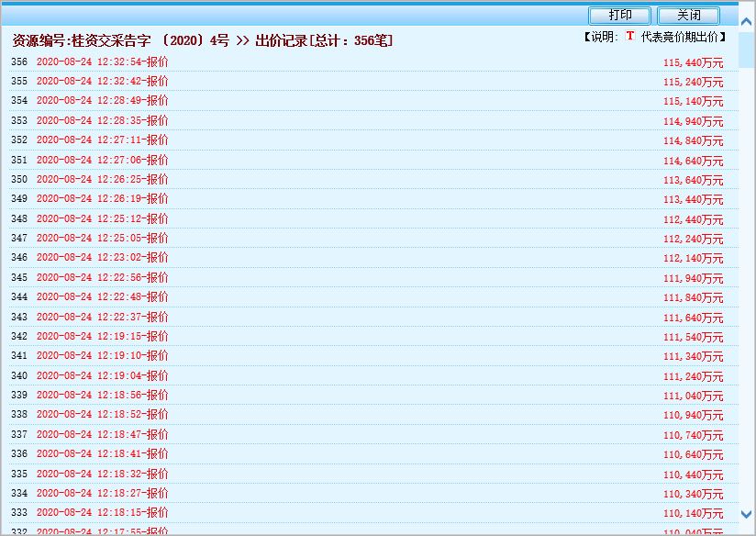The height and width of the screenshot is (536, 756).
Task: Click the 110,140万元 amount on row 333
Action: click(x=693, y=513)
